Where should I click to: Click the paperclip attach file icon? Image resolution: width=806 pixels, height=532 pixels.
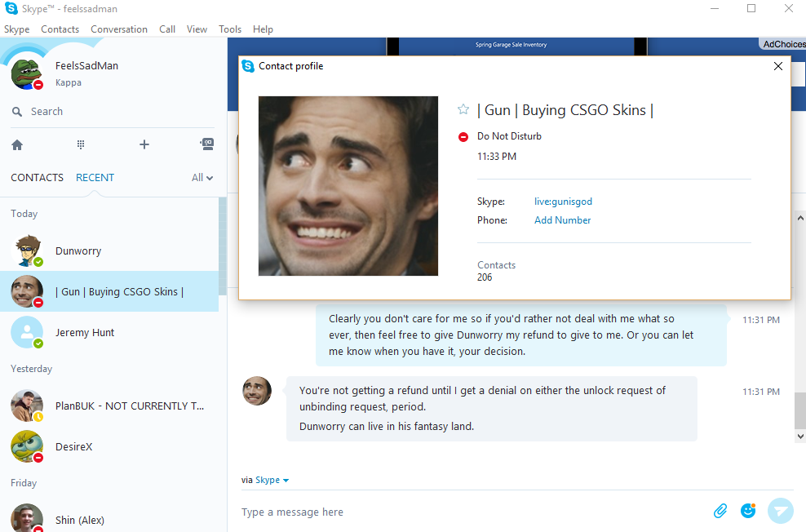click(720, 511)
